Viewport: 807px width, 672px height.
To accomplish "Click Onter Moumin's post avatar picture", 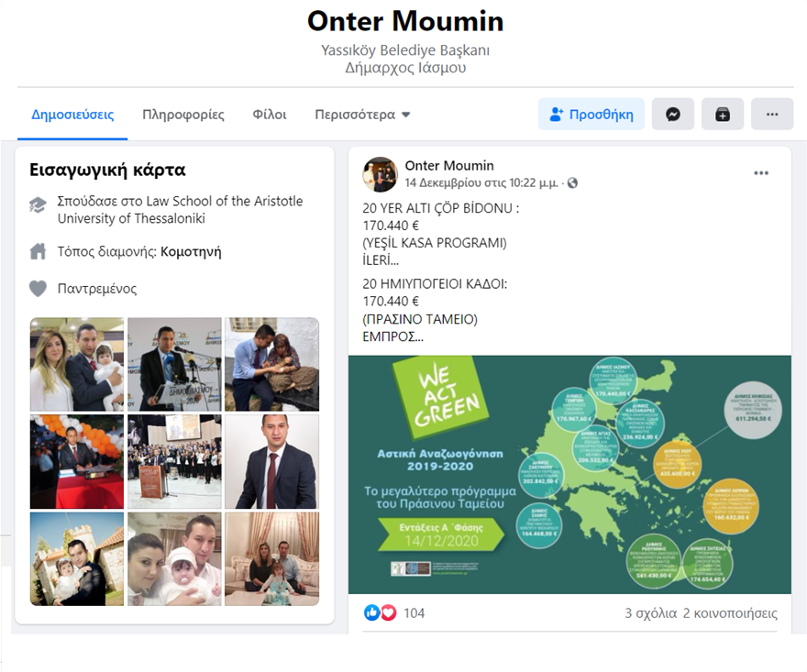I will tap(381, 174).
